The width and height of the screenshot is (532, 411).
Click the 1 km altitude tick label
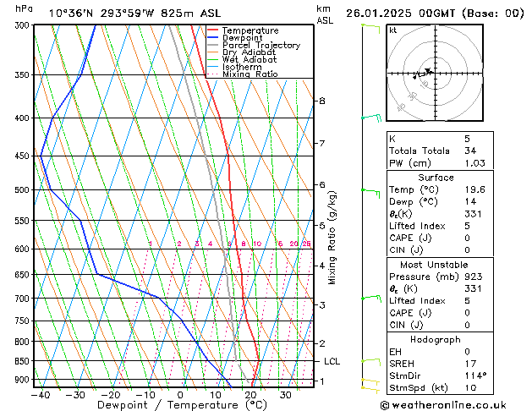coord(322,381)
